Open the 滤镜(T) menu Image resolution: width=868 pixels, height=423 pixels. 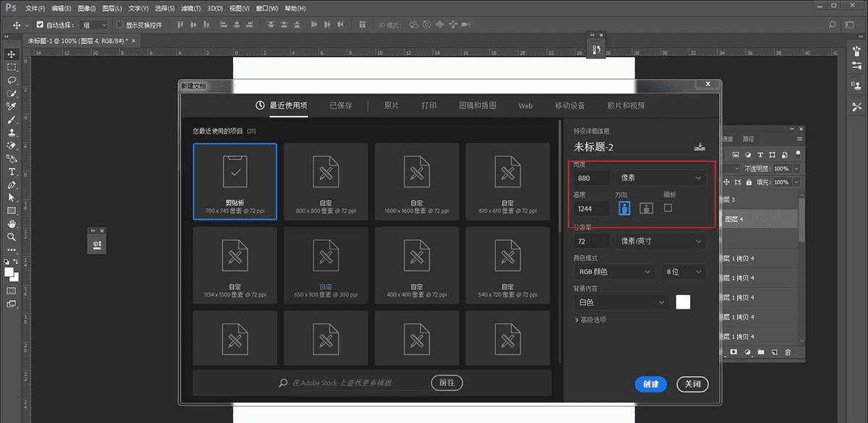[192, 8]
